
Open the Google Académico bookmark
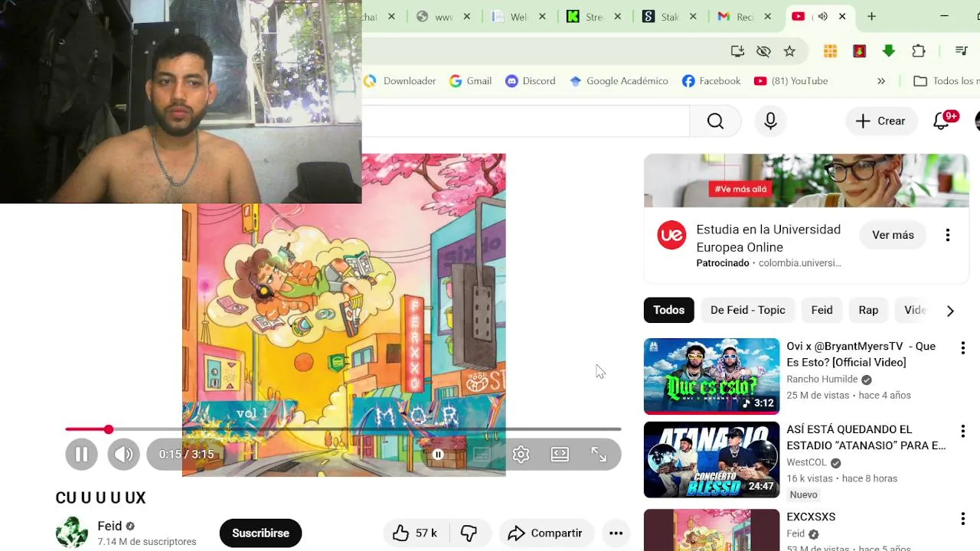[619, 81]
